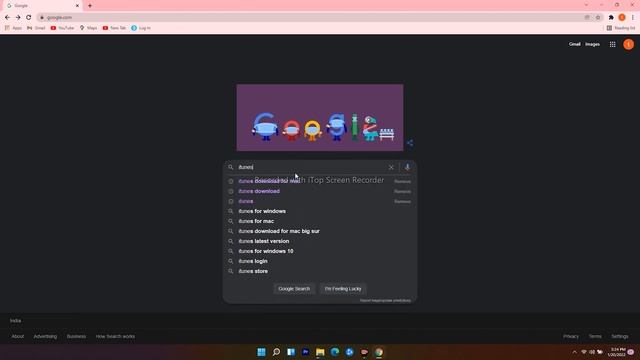This screenshot has height=360, width=640.
Task: Reload the page with the refresh icon
Action: tap(29, 18)
